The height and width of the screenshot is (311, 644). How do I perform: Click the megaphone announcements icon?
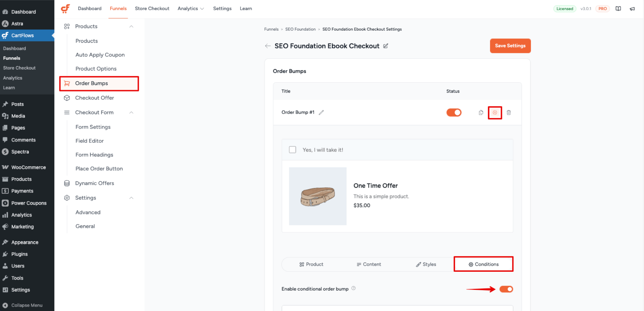[632, 9]
